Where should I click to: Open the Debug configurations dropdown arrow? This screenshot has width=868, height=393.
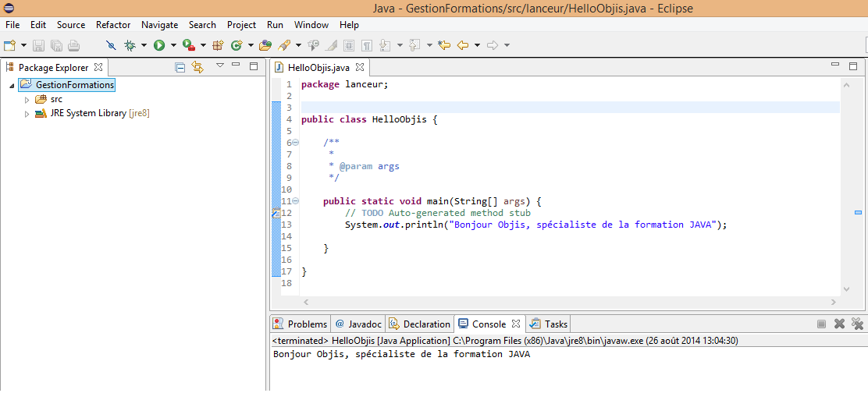[144, 45]
